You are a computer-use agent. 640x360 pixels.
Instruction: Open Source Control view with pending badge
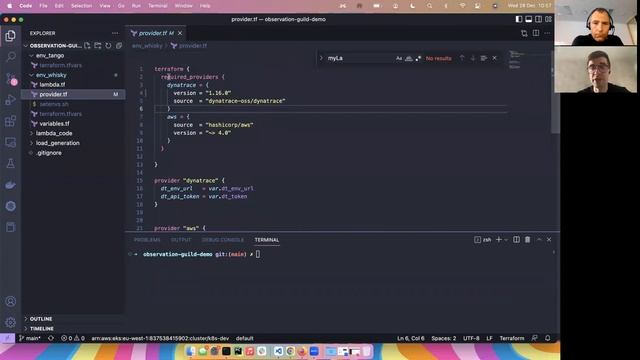11,78
